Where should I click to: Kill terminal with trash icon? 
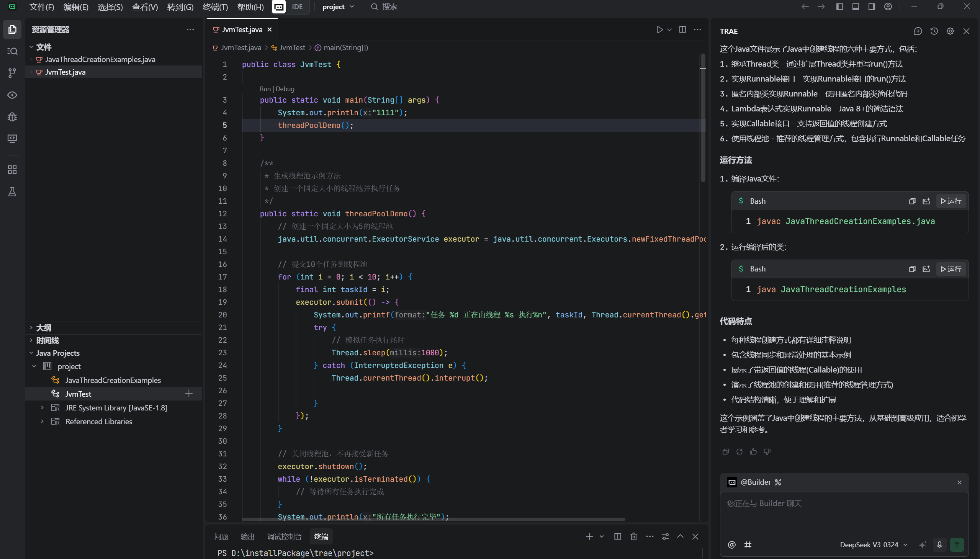(634, 536)
